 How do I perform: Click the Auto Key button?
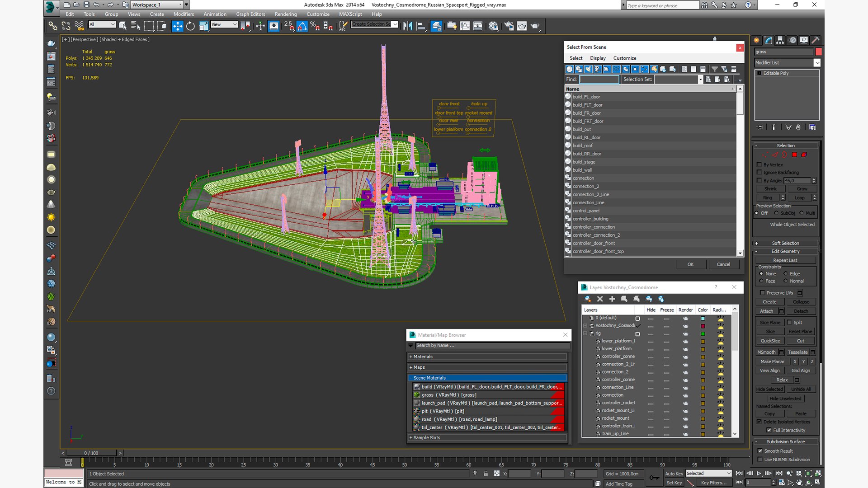[674, 474]
